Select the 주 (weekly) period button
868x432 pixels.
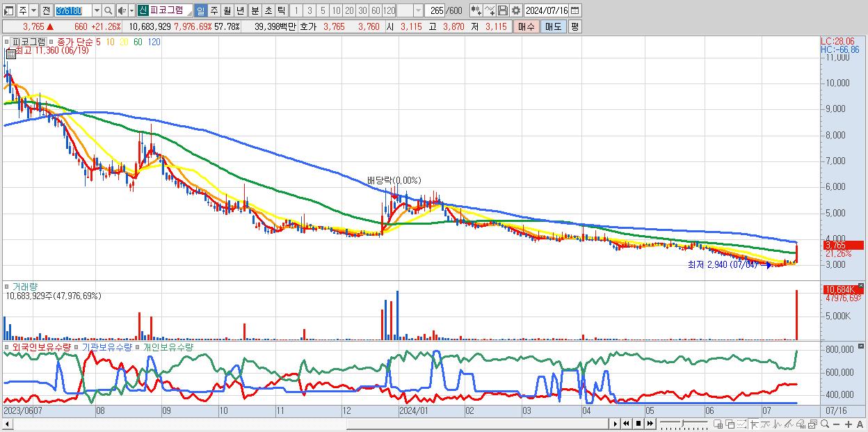click(214, 10)
